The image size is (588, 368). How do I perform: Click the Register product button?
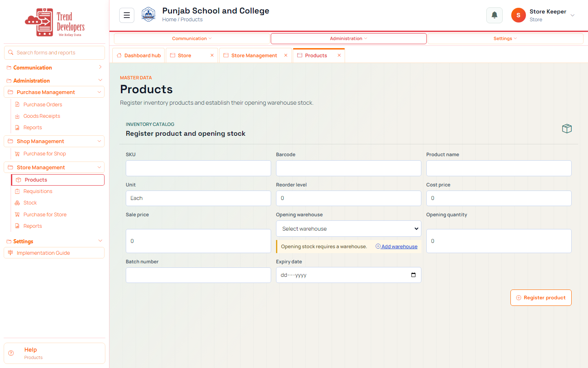[541, 298]
